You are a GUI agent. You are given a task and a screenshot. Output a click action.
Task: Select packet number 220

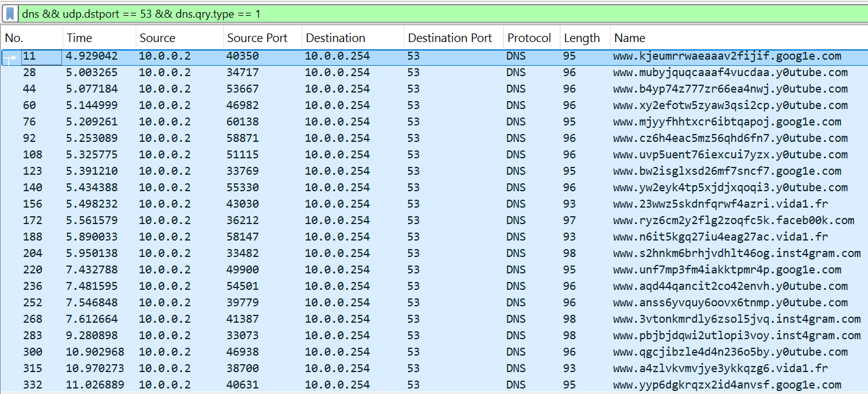434,270
